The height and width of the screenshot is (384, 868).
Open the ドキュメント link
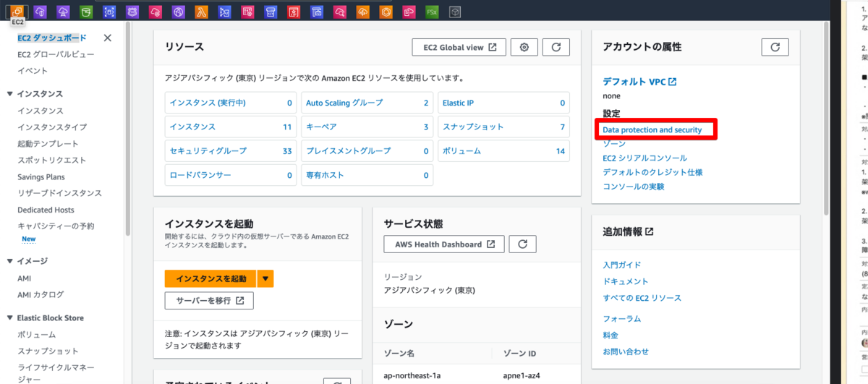click(x=625, y=281)
